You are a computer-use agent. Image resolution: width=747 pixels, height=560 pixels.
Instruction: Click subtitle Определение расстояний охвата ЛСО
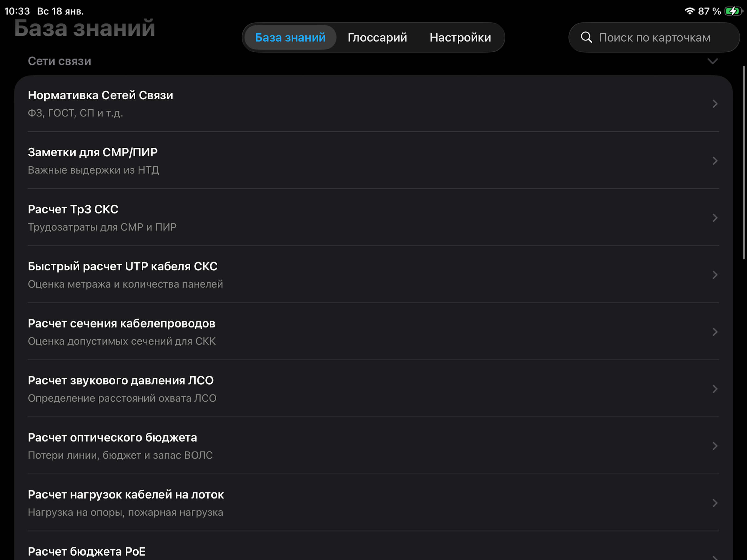click(122, 398)
